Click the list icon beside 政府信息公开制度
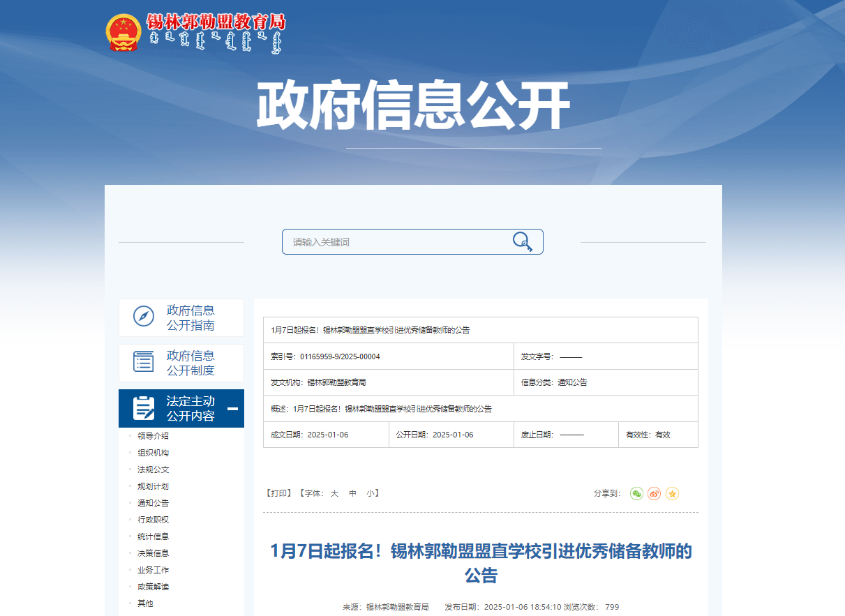The image size is (845, 616). pos(144,361)
